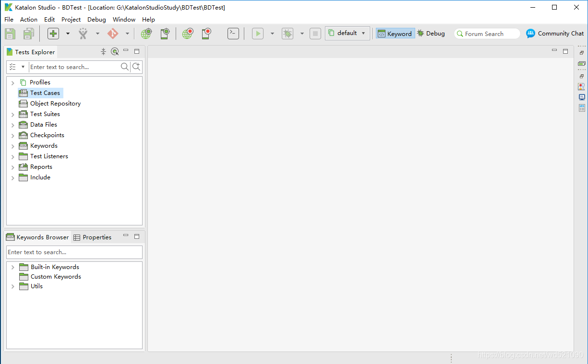
Task: Maximize the Tests Explorer panel
Action: [137, 51]
